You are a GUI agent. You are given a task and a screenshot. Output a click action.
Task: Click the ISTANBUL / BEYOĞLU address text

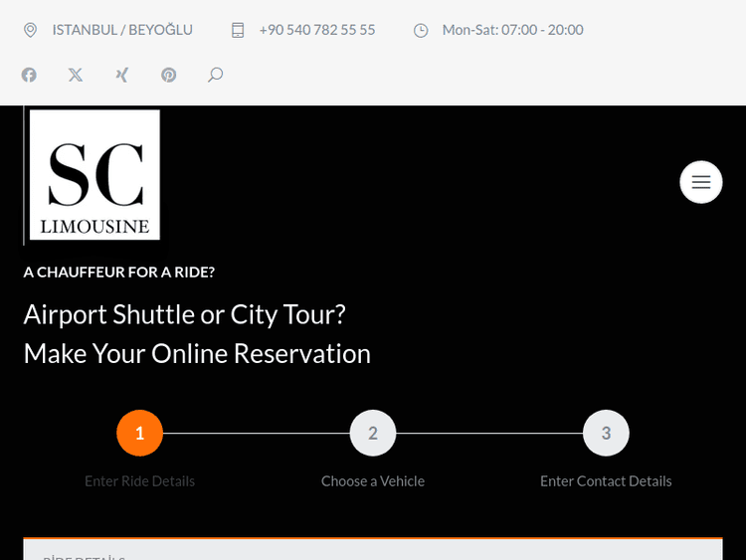click(122, 30)
